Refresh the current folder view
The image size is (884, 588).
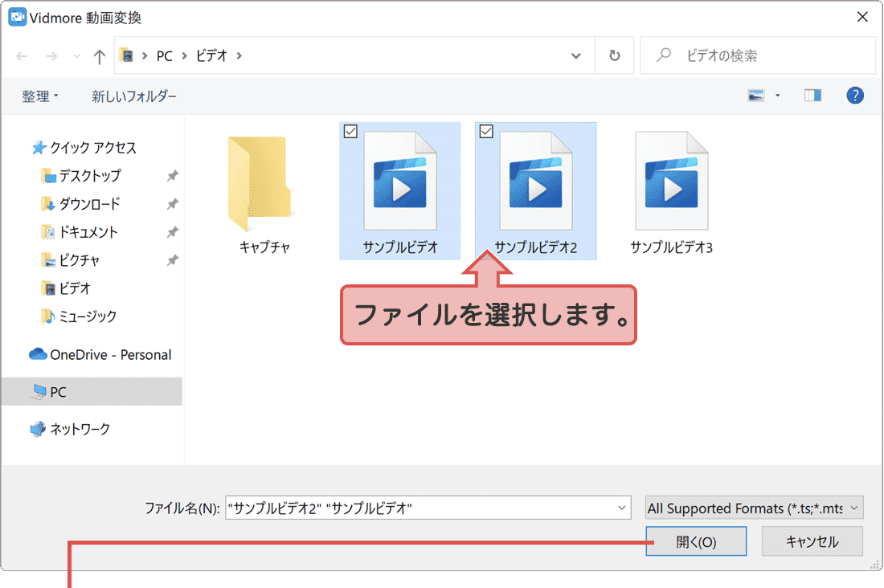(614, 55)
